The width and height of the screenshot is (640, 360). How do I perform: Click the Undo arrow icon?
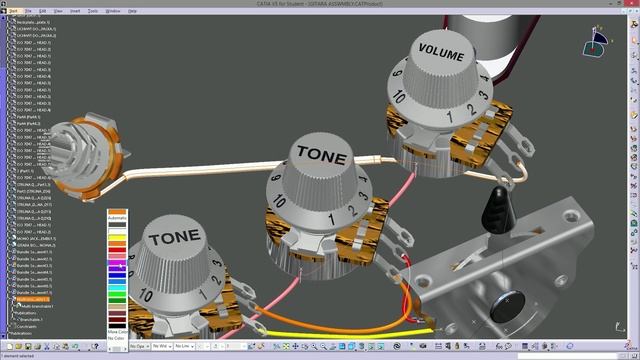click(75, 347)
